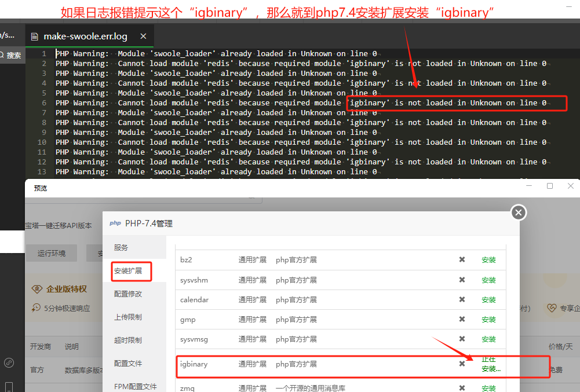Close the make-swoole.err.log editor tab
The image size is (580, 392).
click(143, 36)
